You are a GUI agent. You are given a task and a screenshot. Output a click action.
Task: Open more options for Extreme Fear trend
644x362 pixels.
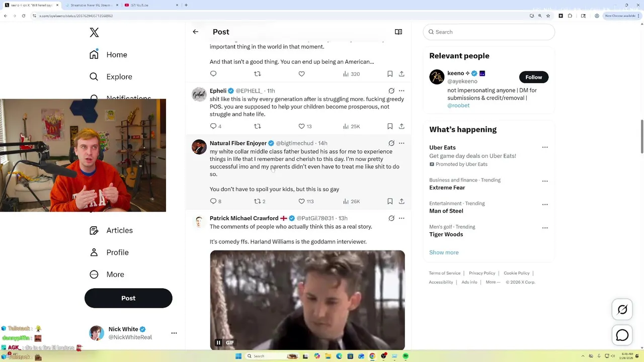pos(545,180)
